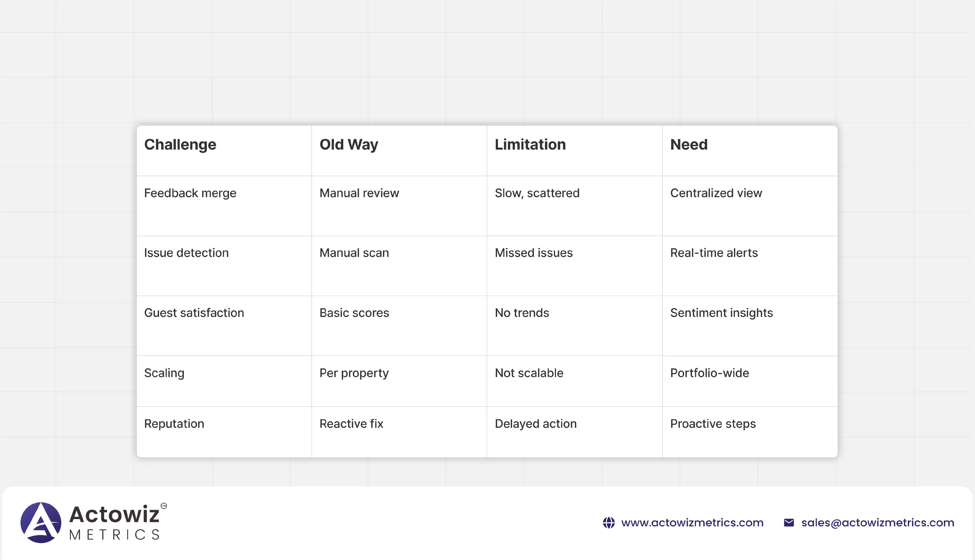
Task: Select the Challenge column header
Action: (x=180, y=145)
